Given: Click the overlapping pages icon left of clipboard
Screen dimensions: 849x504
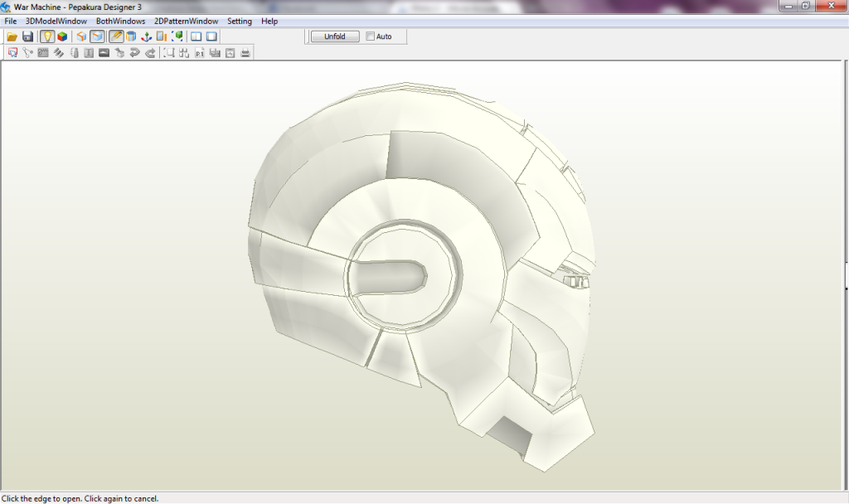Looking at the screenshot, I should click(x=215, y=52).
